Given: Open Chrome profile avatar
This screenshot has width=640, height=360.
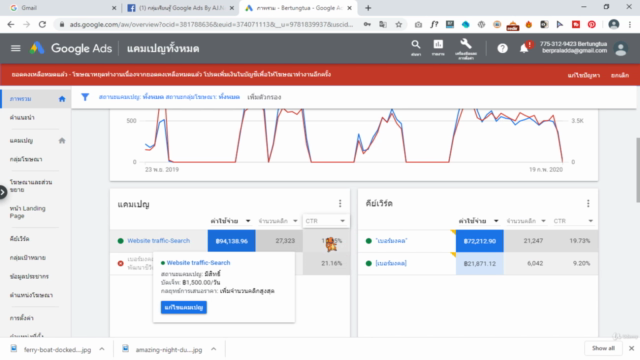Looking at the screenshot, I should tap(613, 24).
